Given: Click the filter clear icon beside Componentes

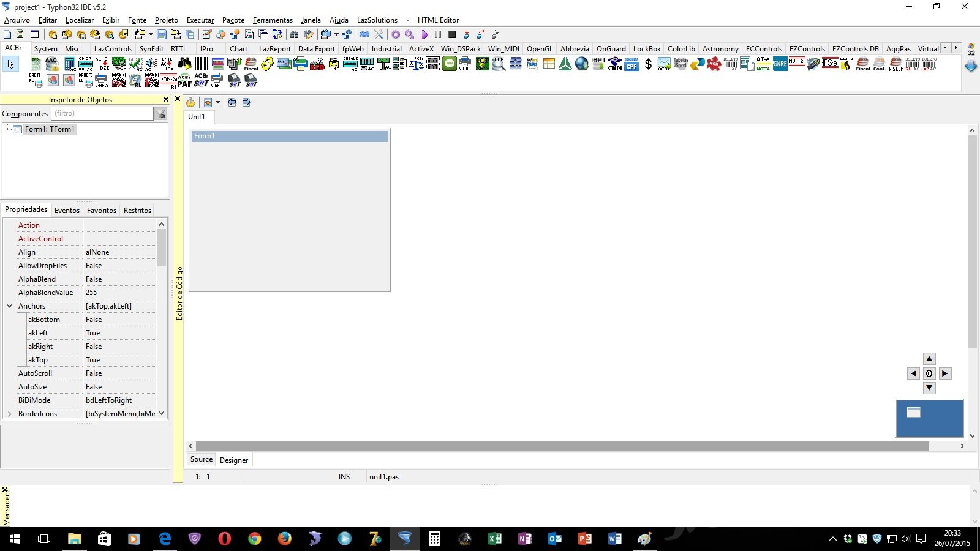Looking at the screenshot, I should tap(160, 114).
